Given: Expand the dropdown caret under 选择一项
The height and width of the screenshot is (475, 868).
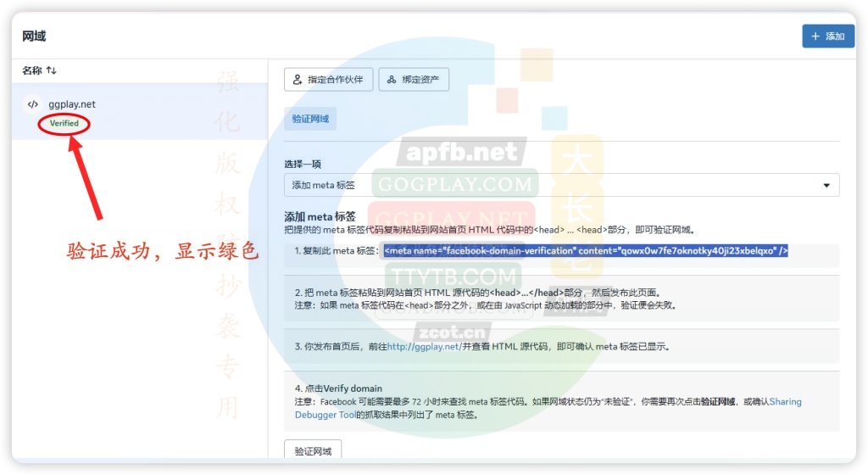Looking at the screenshot, I should 826,186.
